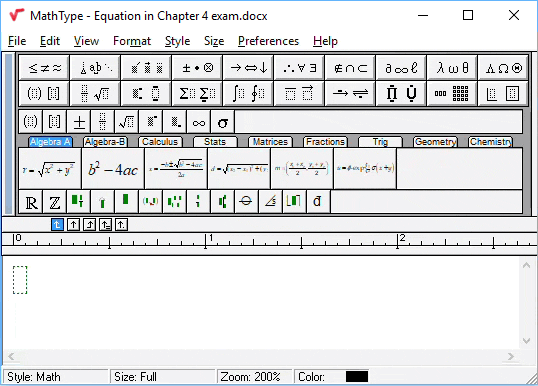Insert superscript template from small bar
538x386 pixels.
tap(151, 122)
